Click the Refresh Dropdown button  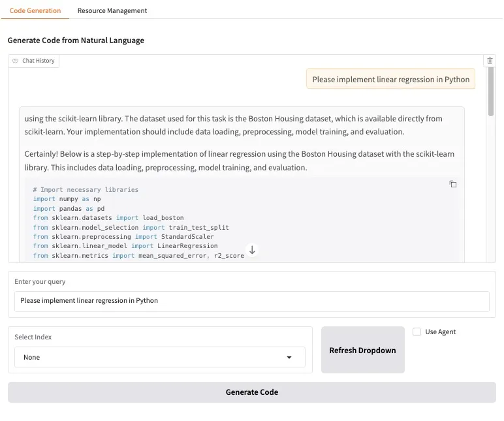click(362, 351)
